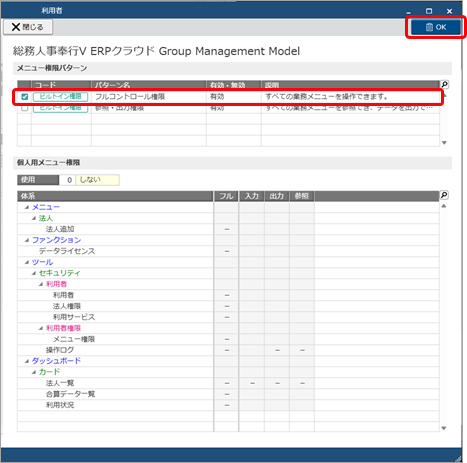Close the 利用者 window from title bar
Viewport: 467px width, 463px height.
[449, 11]
